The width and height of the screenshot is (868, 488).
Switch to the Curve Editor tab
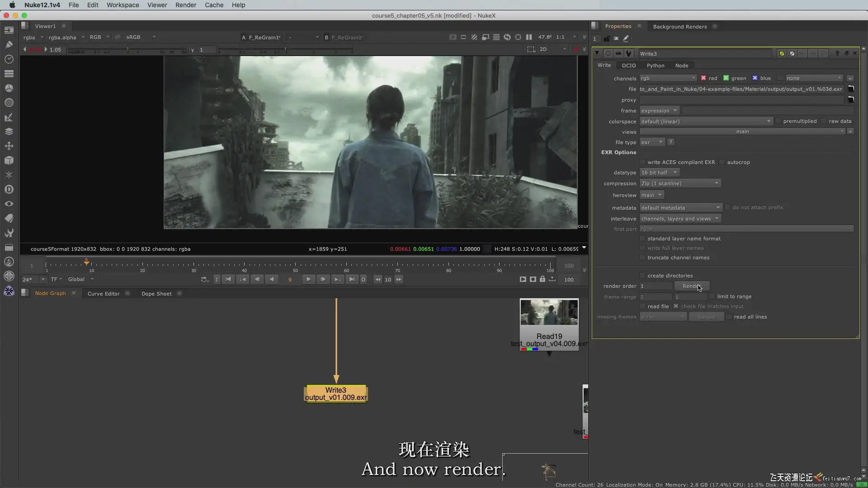pyautogui.click(x=103, y=294)
